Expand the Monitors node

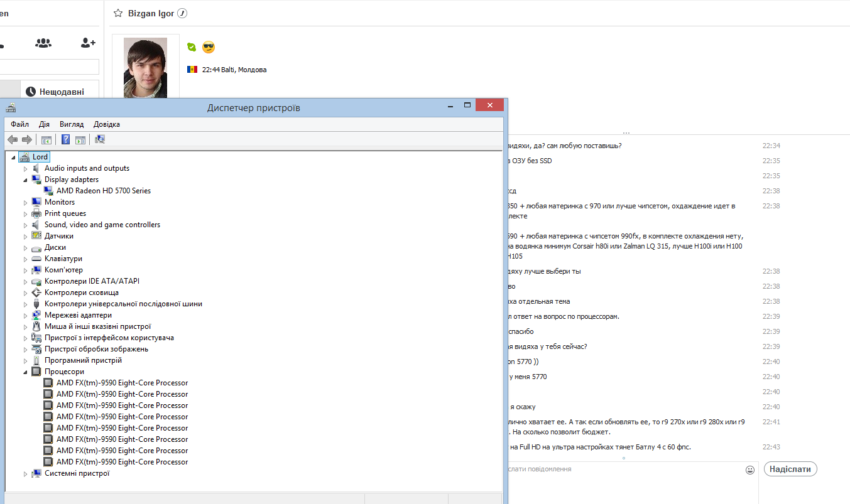coord(26,202)
